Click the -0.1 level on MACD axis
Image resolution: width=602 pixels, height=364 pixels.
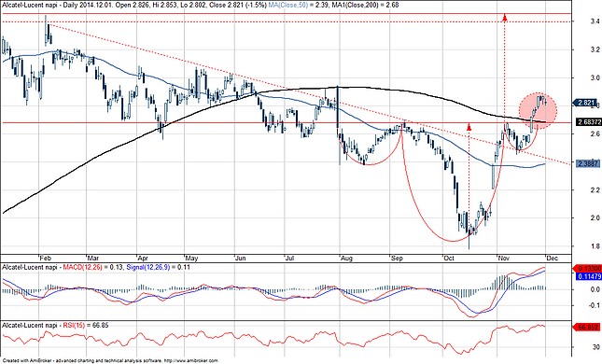[595, 305]
